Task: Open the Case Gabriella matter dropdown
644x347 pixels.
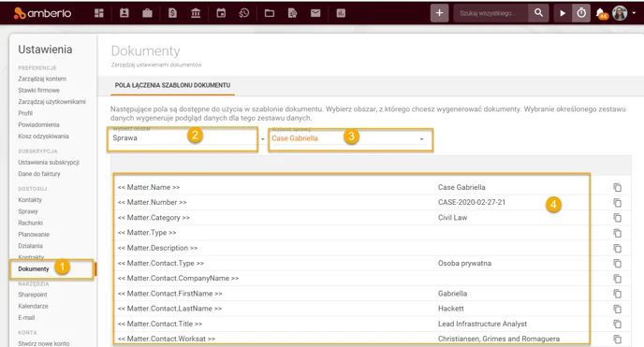Action: 350,139
